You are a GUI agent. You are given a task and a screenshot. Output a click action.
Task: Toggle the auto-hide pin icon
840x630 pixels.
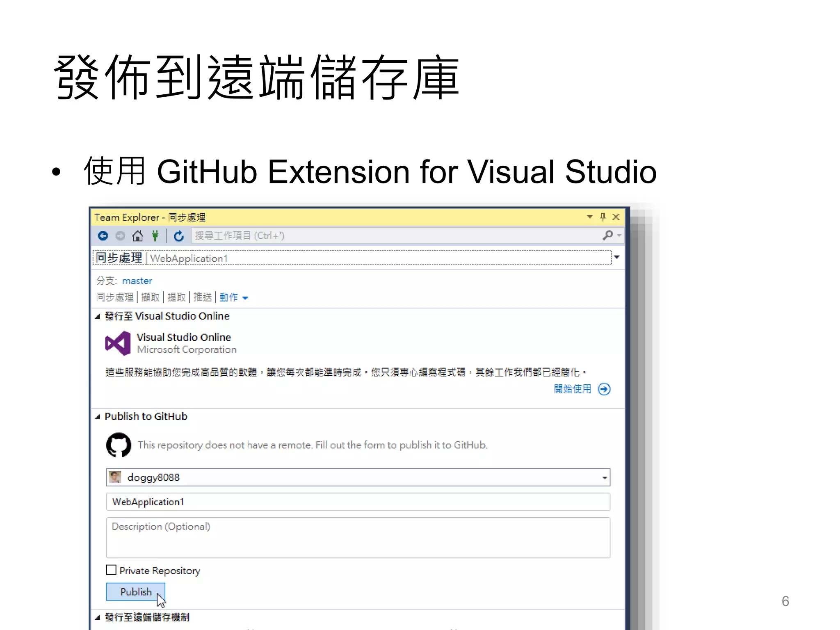[603, 217]
